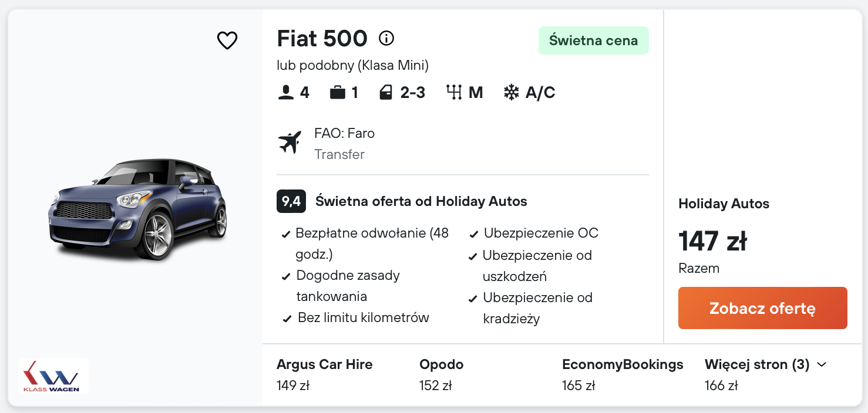The width and height of the screenshot is (868, 413).
Task: Click the car doors icon
Action: pyautogui.click(x=386, y=93)
